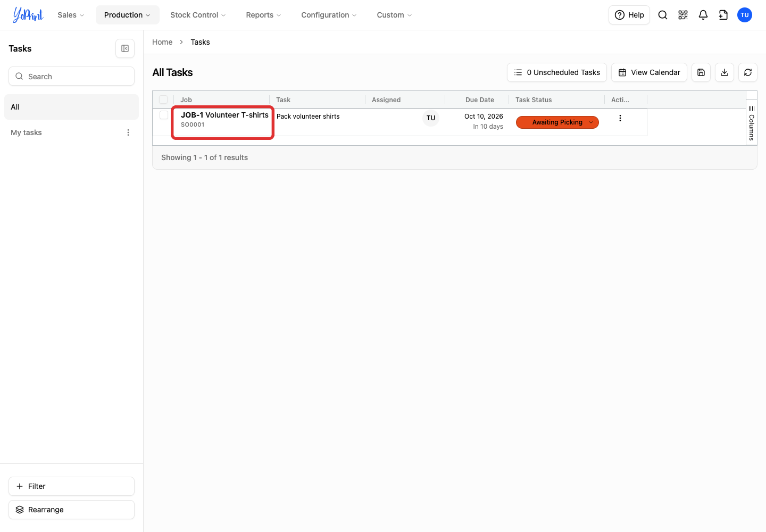Open the QR code scanner icon
The image size is (766, 532).
tap(683, 15)
